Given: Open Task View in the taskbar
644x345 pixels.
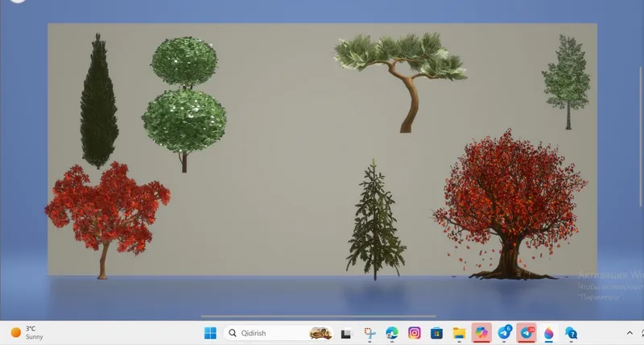Looking at the screenshot, I should (346, 334).
